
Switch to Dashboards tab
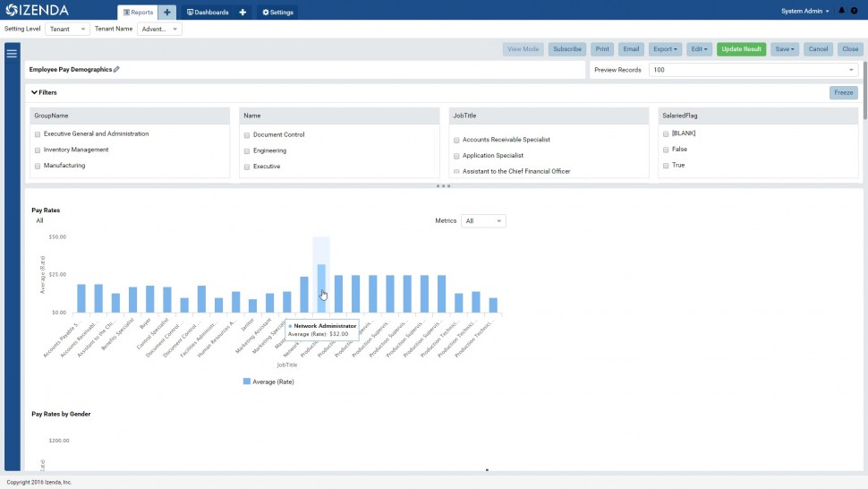tap(208, 13)
